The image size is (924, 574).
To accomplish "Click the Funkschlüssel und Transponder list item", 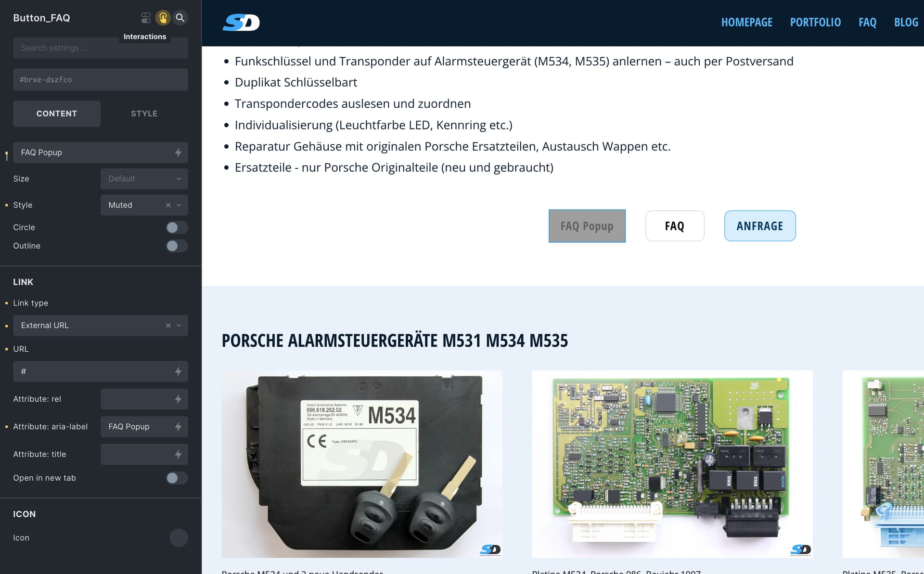I will coord(514,61).
